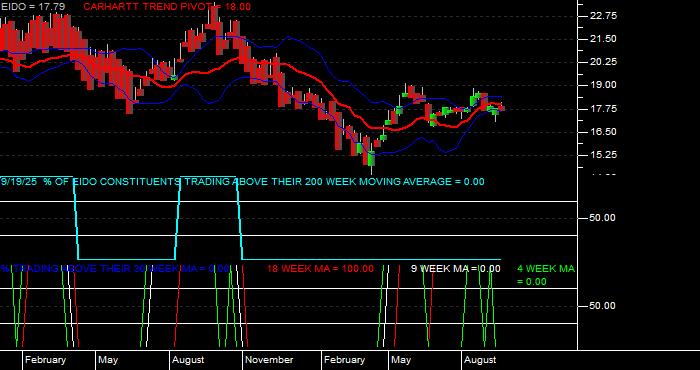Viewport: 700px width, 370px height.
Task: Select the 15.25 price axis value
Action: [603, 155]
